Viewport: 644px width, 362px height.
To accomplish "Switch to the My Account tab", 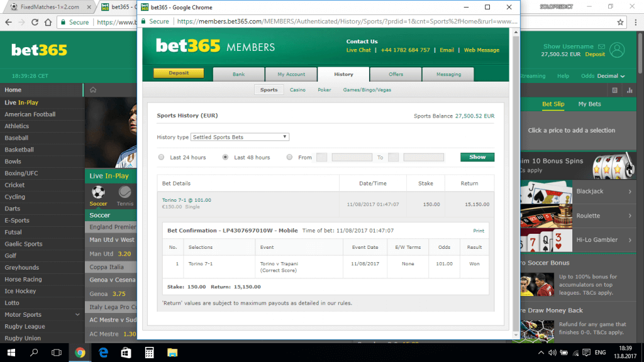I will (x=291, y=74).
